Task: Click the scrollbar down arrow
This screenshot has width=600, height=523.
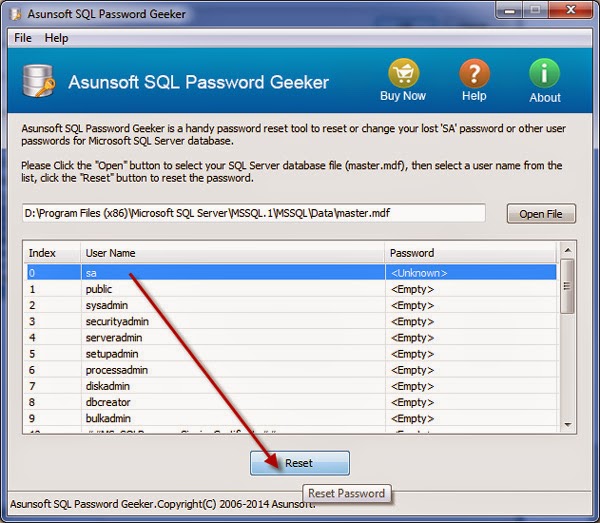Action: pos(568,424)
